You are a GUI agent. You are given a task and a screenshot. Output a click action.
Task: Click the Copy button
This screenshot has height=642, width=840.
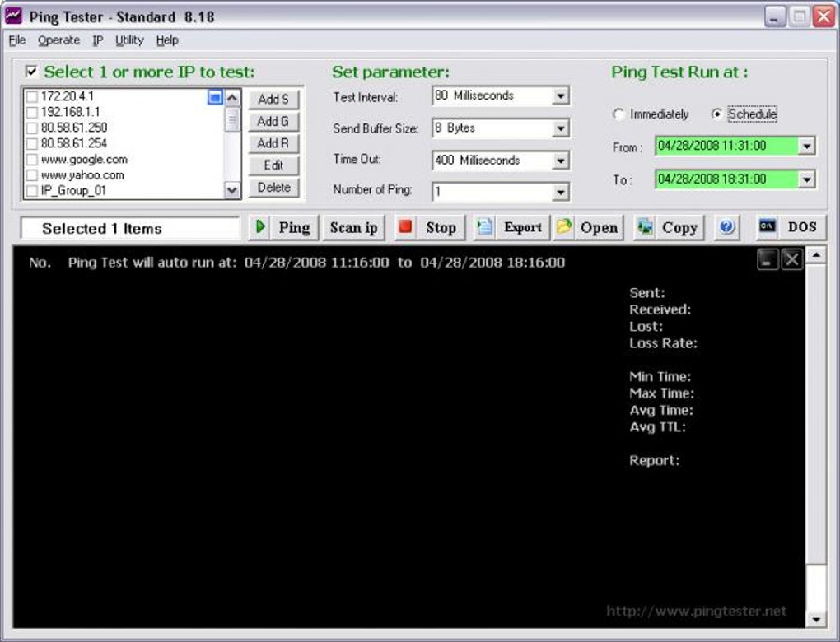(x=669, y=227)
